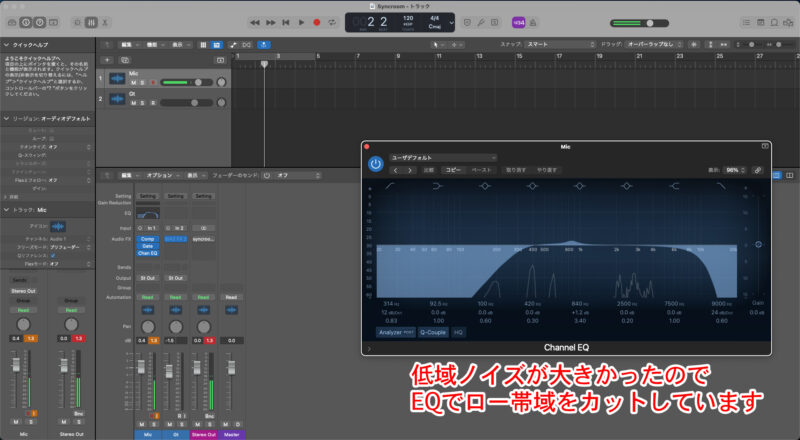Click the In 1 input slot on Mic channel

[152, 228]
